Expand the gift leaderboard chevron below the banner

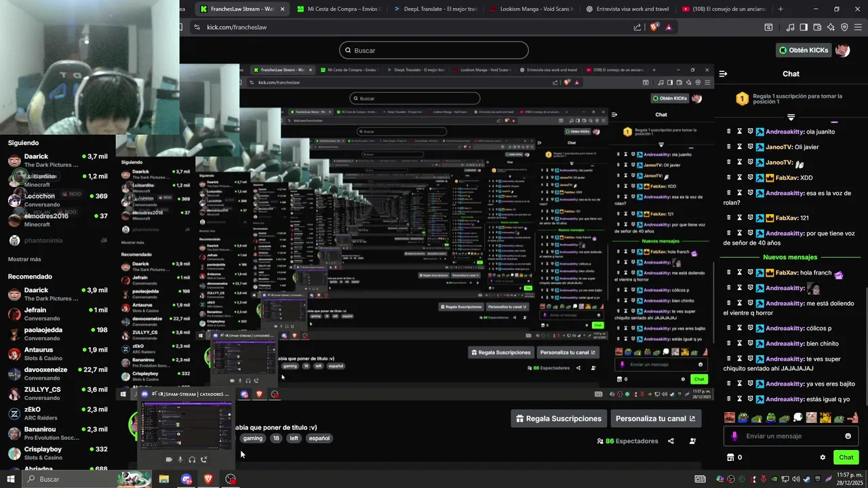click(791, 117)
